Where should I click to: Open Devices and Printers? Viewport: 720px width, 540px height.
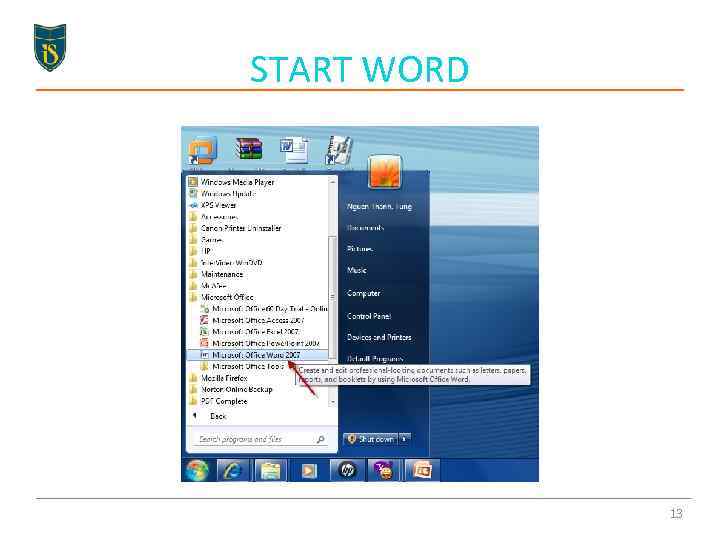[x=379, y=337]
